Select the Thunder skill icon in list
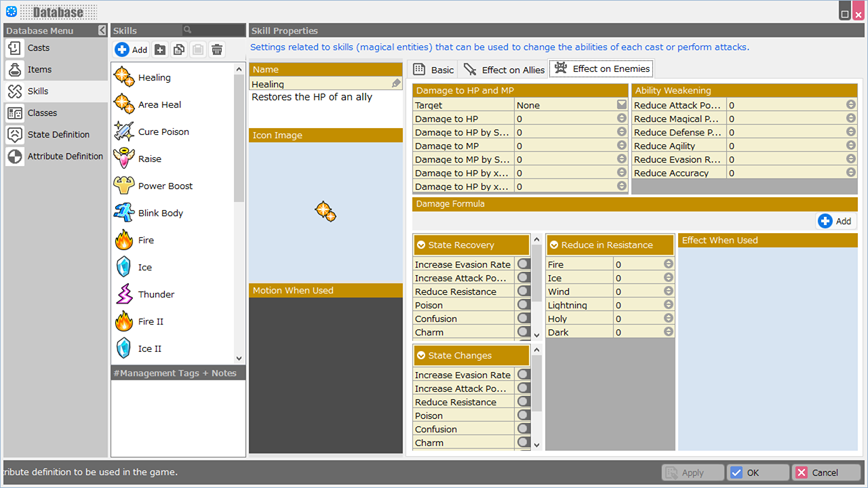 (x=124, y=294)
